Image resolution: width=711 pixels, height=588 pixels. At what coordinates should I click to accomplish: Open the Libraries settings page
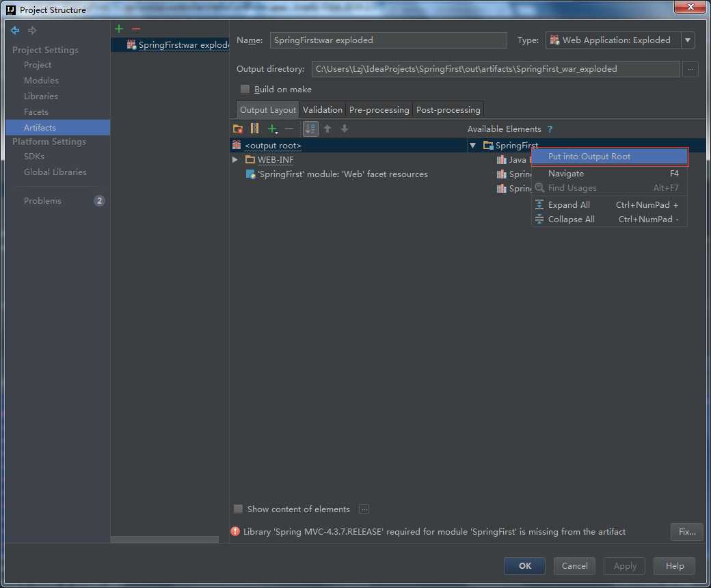tap(41, 96)
